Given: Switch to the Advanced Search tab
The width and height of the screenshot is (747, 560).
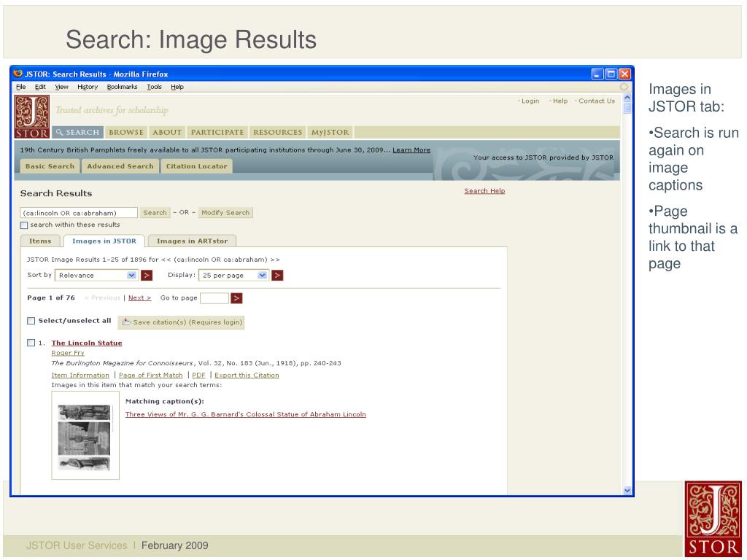Looking at the screenshot, I should click(120, 166).
